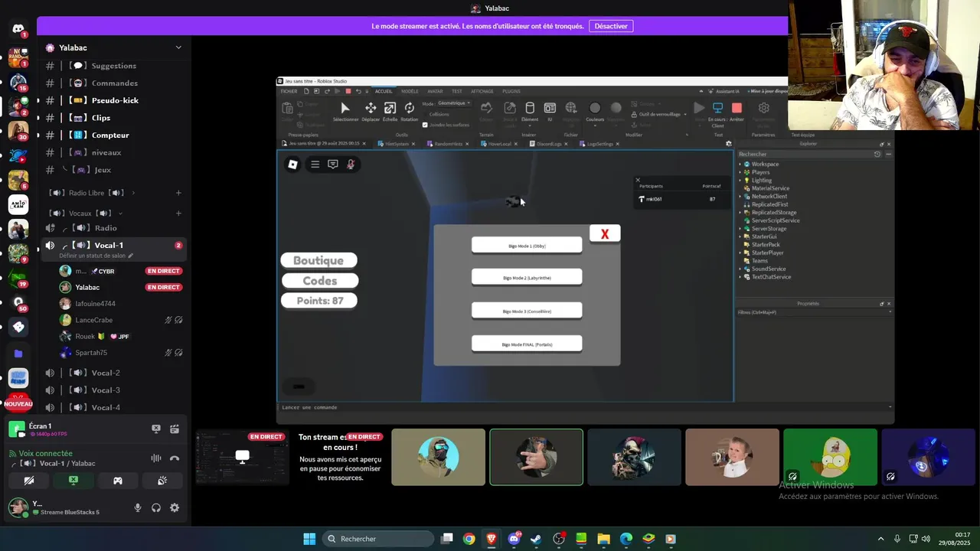The image size is (980, 551).
Task: Click the Lancer une commande bar
Action: (586, 407)
